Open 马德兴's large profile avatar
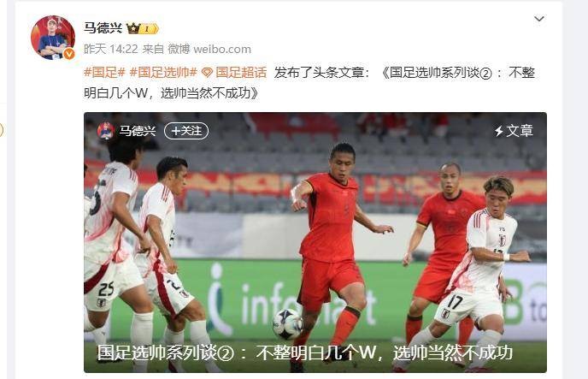The height and width of the screenshot is (379, 588). [x=53, y=38]
